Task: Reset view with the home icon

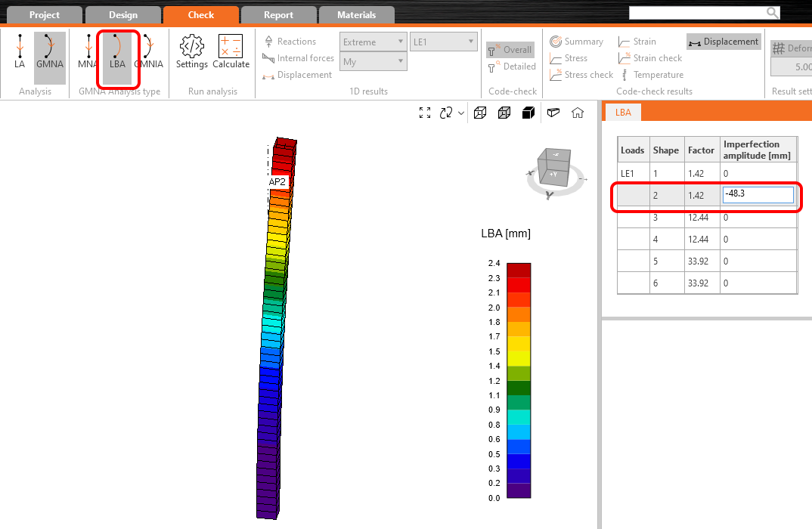Action: tap(578, 113)
